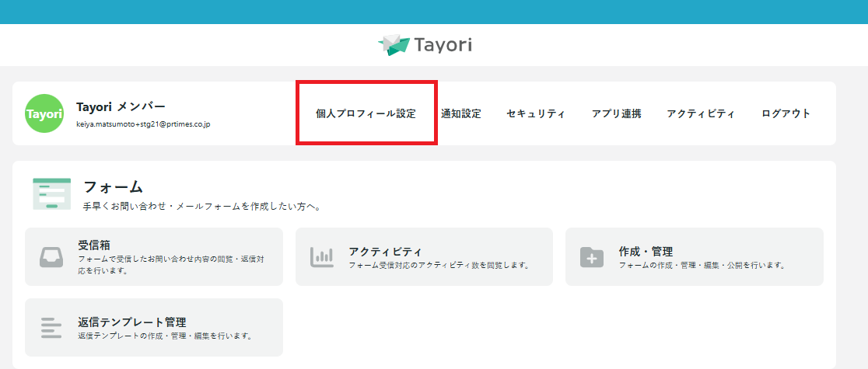Click the member email address text
Image resolution: width=868 pixels, height=369 pixels.
click(143, 124)
